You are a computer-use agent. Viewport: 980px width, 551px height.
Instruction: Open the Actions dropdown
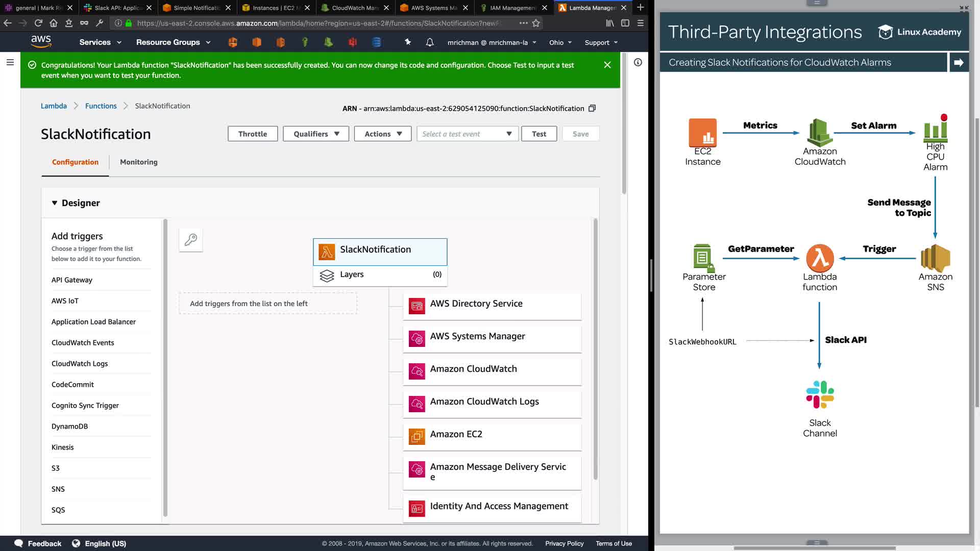383,134
